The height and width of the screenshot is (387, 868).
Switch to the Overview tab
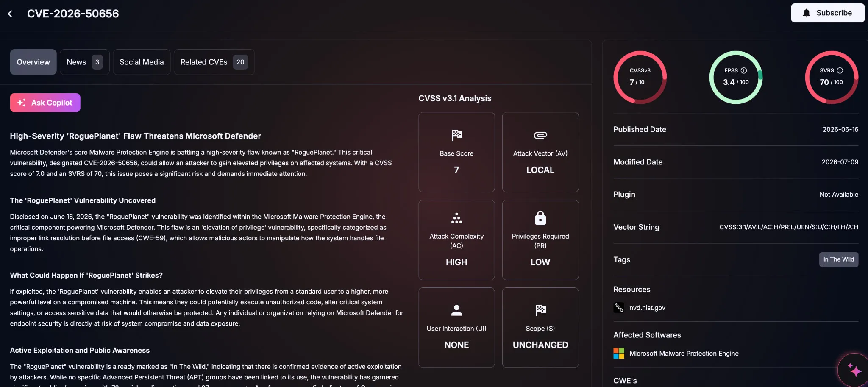33,62
